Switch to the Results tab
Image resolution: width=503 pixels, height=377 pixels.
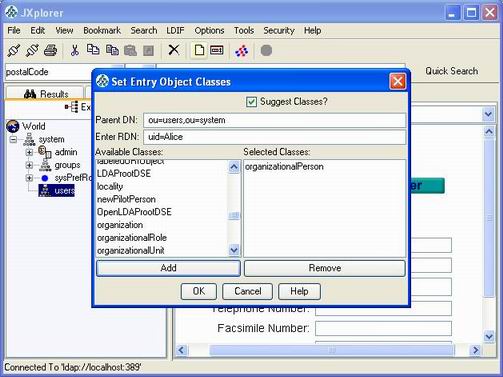tap(46, 94)
